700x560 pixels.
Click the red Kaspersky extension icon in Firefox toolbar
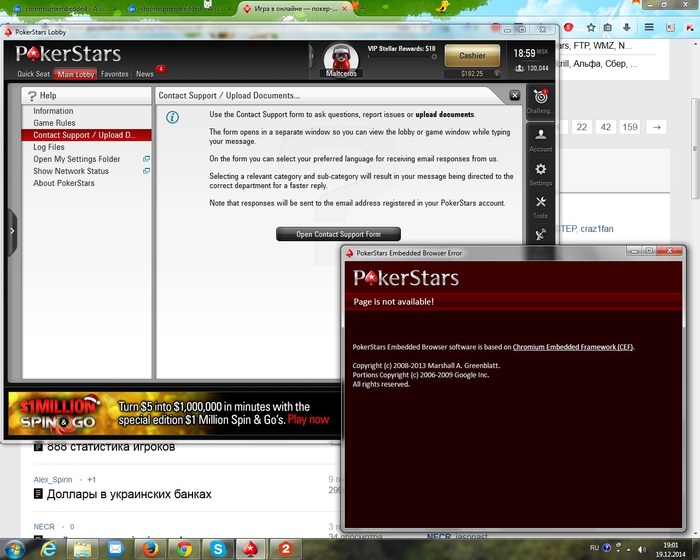689,28
